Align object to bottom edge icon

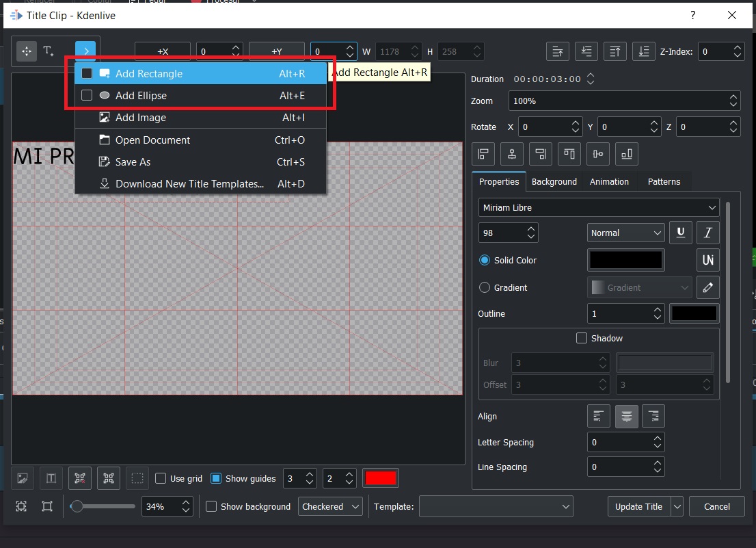(x=627, y=154)
